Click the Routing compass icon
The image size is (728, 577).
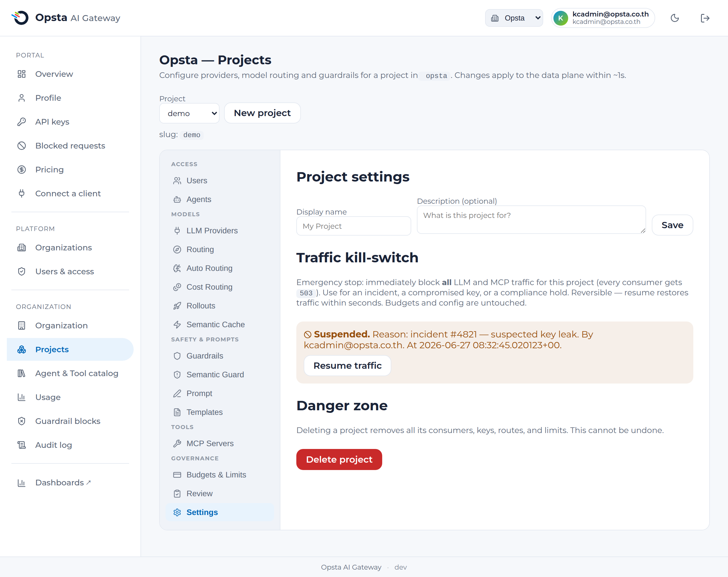[177, 249]
